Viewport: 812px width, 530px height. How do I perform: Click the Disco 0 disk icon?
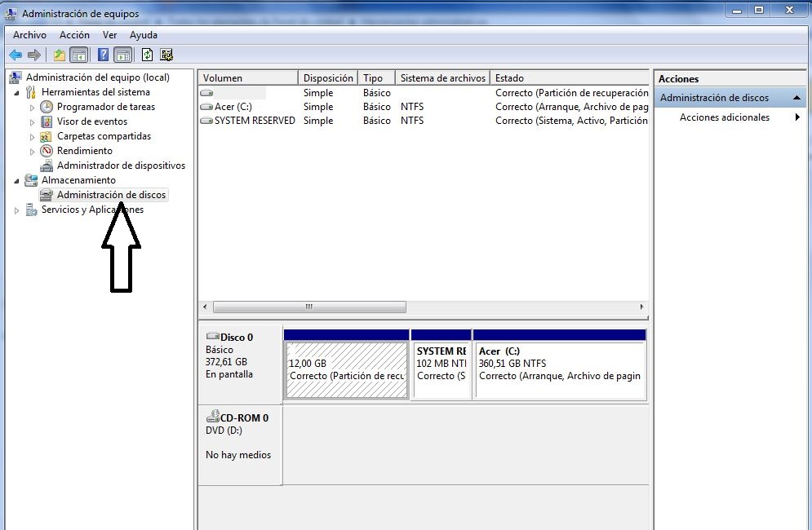point(213,337)
